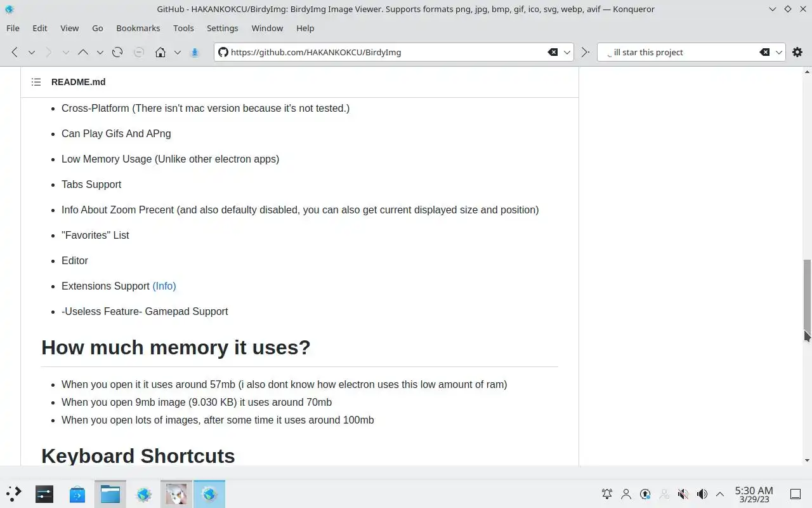Expand the back history dropdown
Viewport: 812px width, 508px height.
(31, 52)
